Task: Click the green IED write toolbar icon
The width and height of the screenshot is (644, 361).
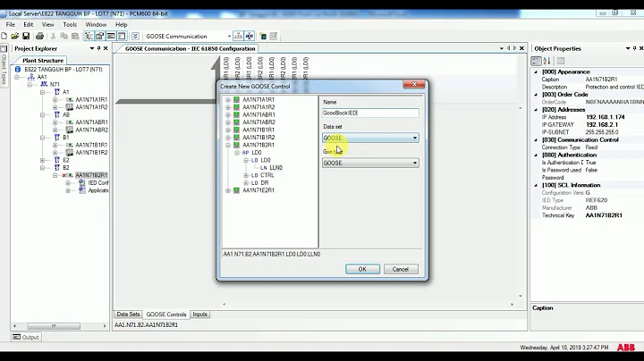Action: click(263, 36)
